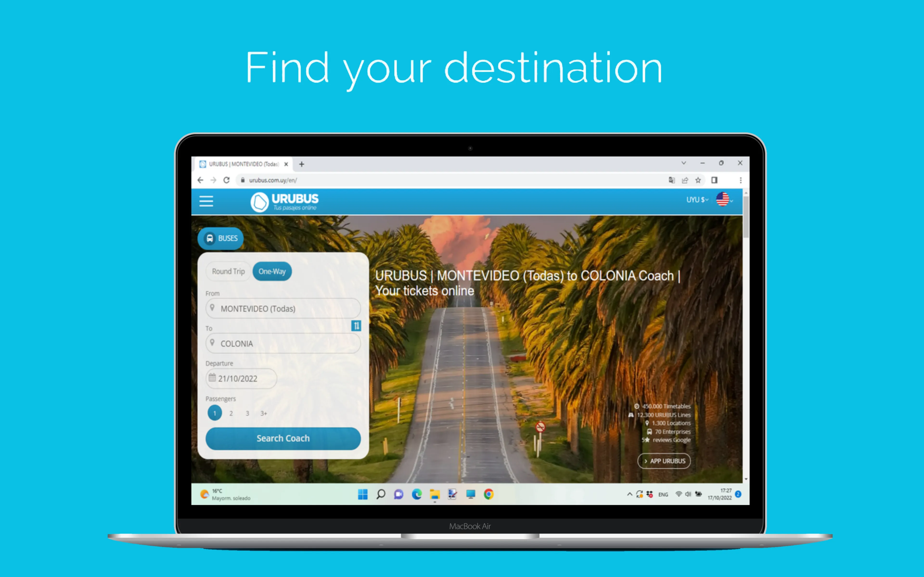Screen dimensions: 924x577
Task: Open the language/flag selector dropdown
Action: pyautogui.click(x=723, y=201)
